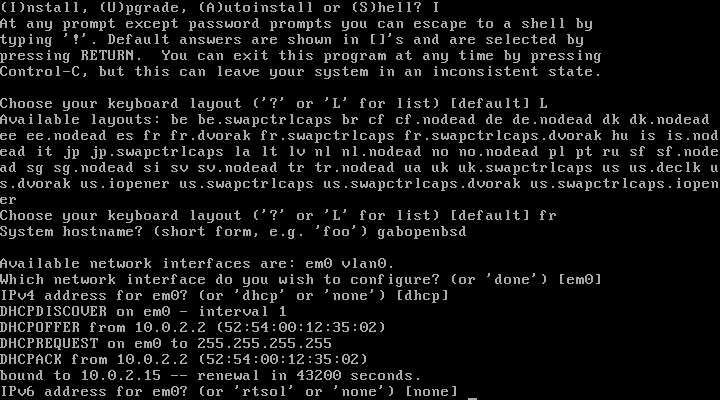720x400 pixels.
Task: Click the 'rtsol' option in the IPv6 prompt
Action: 265,391
